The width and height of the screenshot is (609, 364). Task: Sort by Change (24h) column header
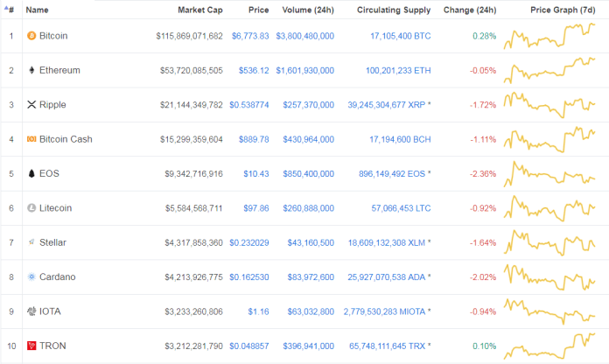tap(470, 10)
